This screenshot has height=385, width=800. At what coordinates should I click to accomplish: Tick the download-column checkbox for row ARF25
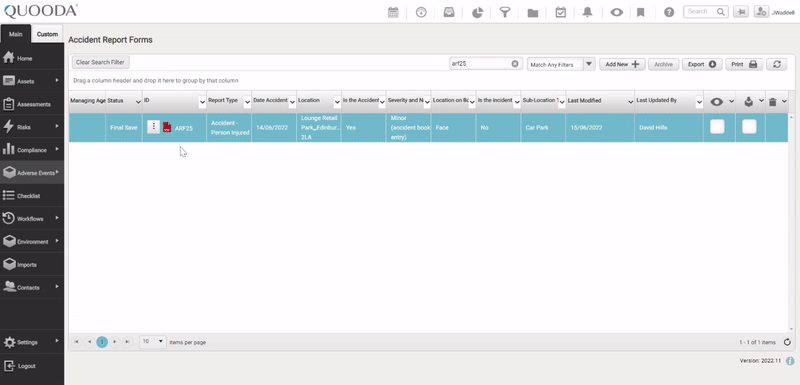pos(749,127)
